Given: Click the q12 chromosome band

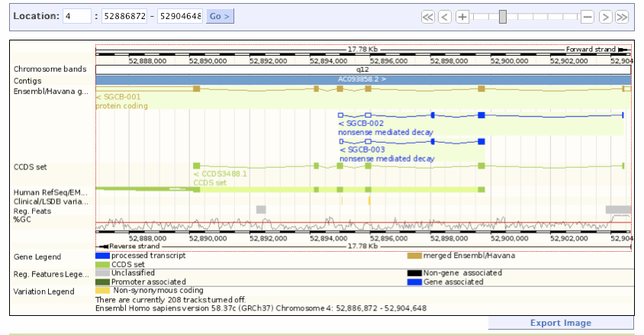Looking at the screenshot, I should tap(362, 69).
